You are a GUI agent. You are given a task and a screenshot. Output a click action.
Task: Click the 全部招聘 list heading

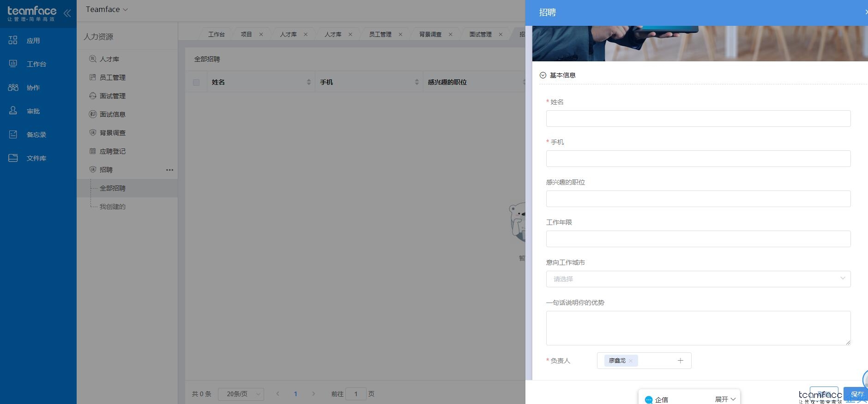(x=207, y=59)
